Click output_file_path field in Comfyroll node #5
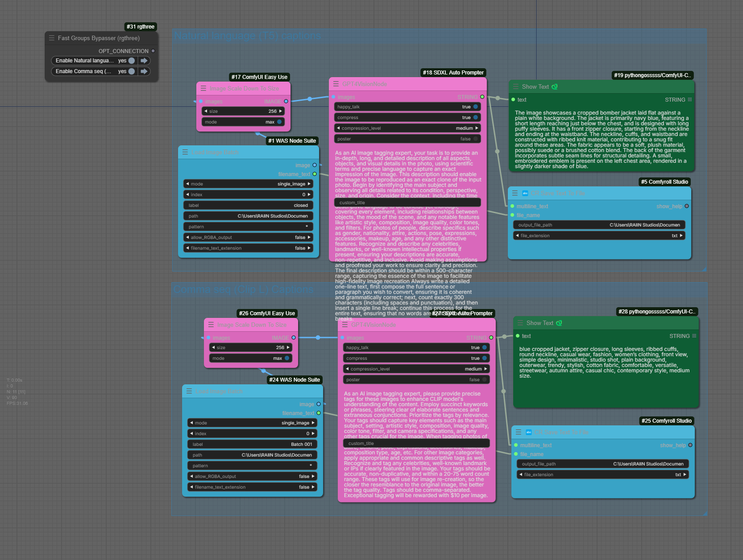743x560 pixels. tap(599, 225)
